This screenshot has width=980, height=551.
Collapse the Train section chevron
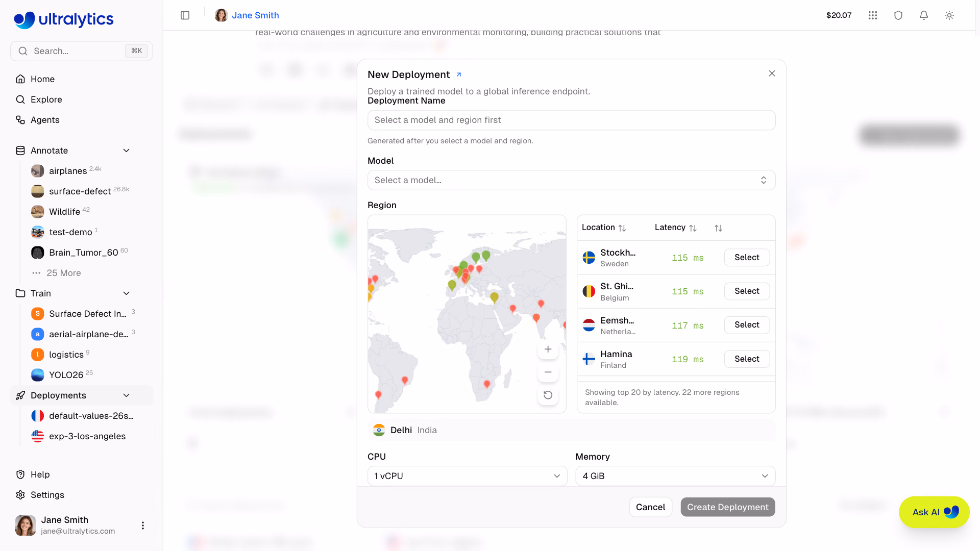click(x=127, y=293)
